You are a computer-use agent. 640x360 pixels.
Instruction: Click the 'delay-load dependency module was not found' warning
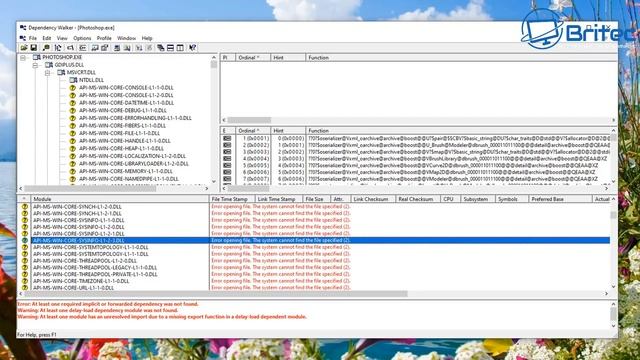click(98, 310)
